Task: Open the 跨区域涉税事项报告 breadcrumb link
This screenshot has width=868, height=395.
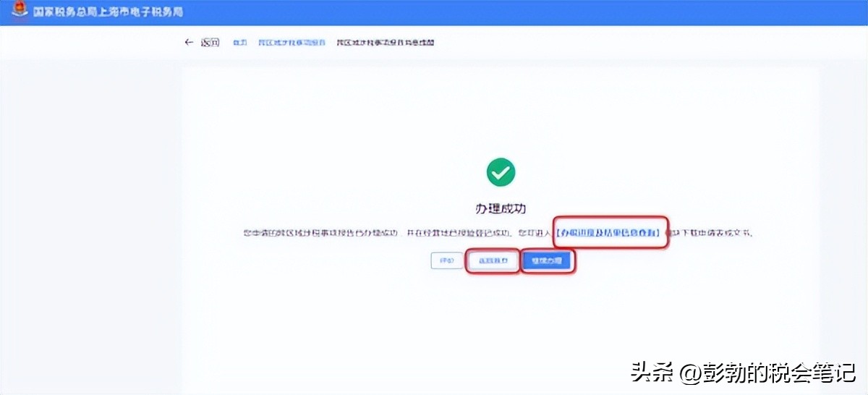Action: 293,43
